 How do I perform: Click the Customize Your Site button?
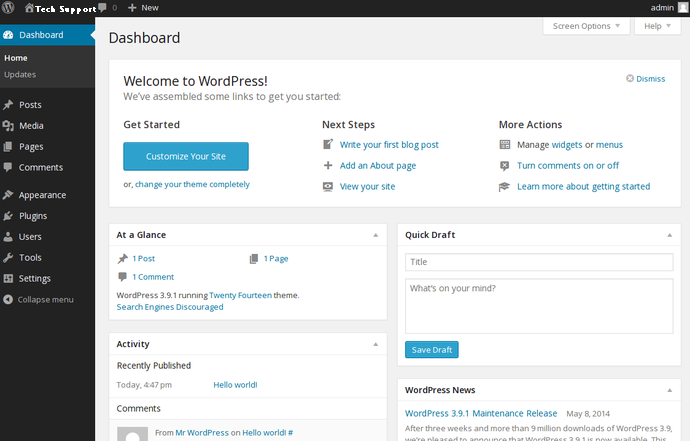pos(186,156)
